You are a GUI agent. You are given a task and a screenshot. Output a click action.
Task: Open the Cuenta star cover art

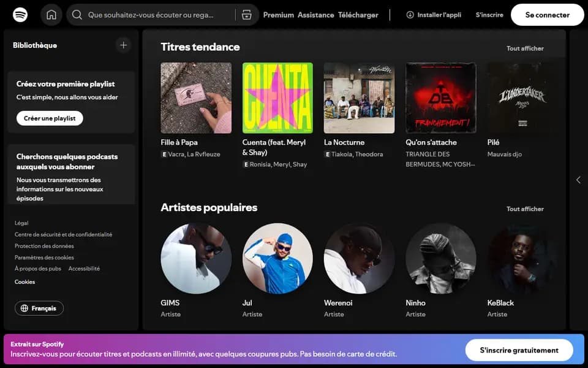[x=277, y=98]
